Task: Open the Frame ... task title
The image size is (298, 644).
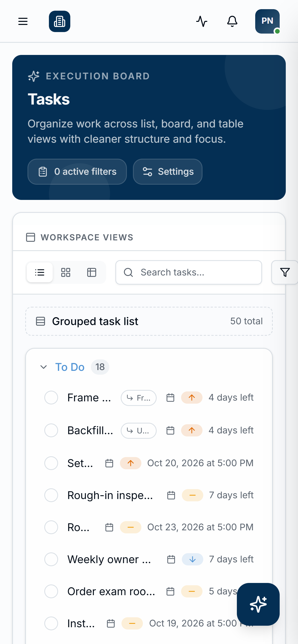Action: 89,398
